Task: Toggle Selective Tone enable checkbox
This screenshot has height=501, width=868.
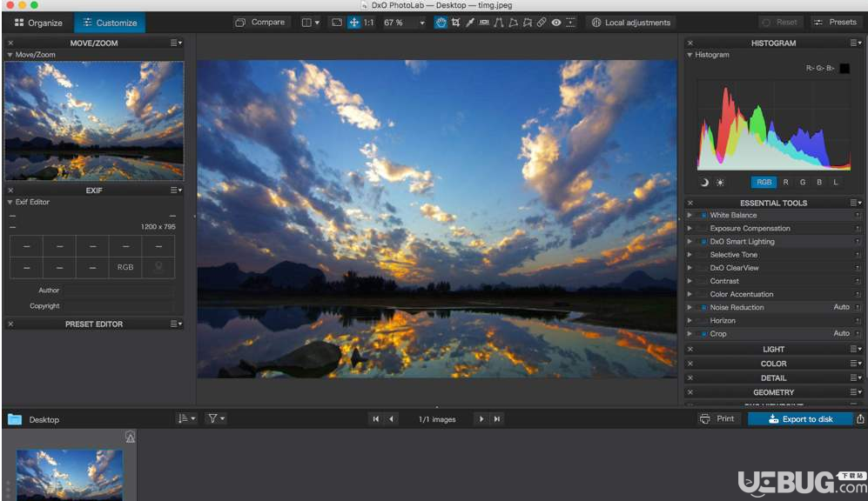Action: (x=703, y=255)
